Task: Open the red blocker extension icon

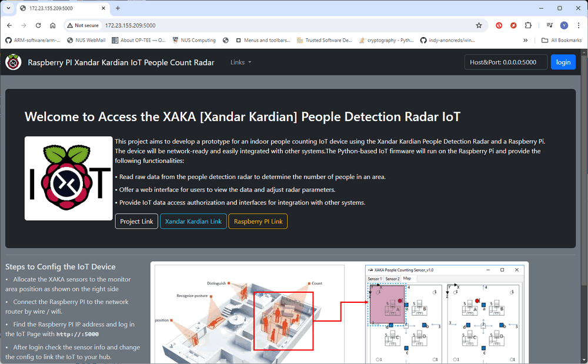Action: (x=499, y=25)
